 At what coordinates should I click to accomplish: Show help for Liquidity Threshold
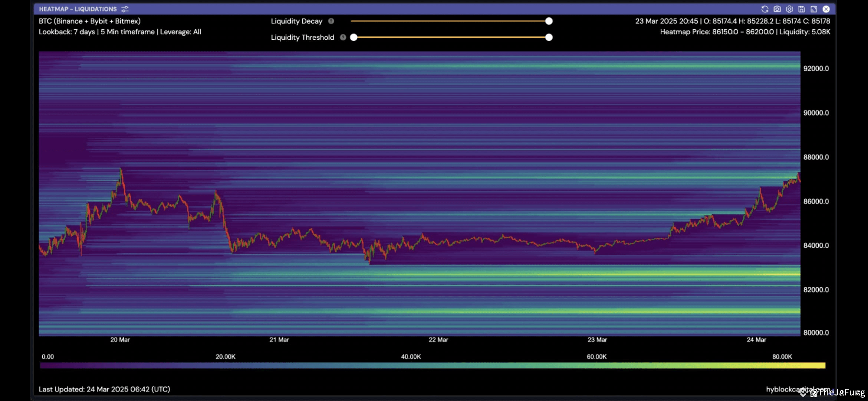[343, 37]
